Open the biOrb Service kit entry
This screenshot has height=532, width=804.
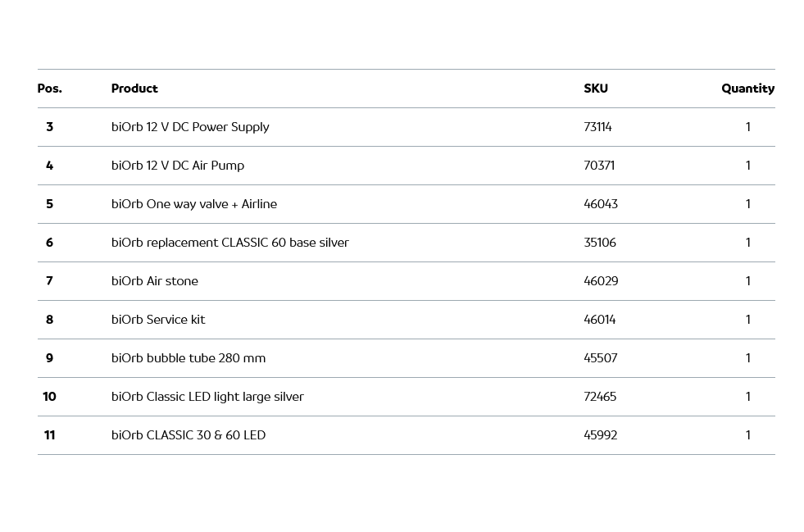coord(158,320)
